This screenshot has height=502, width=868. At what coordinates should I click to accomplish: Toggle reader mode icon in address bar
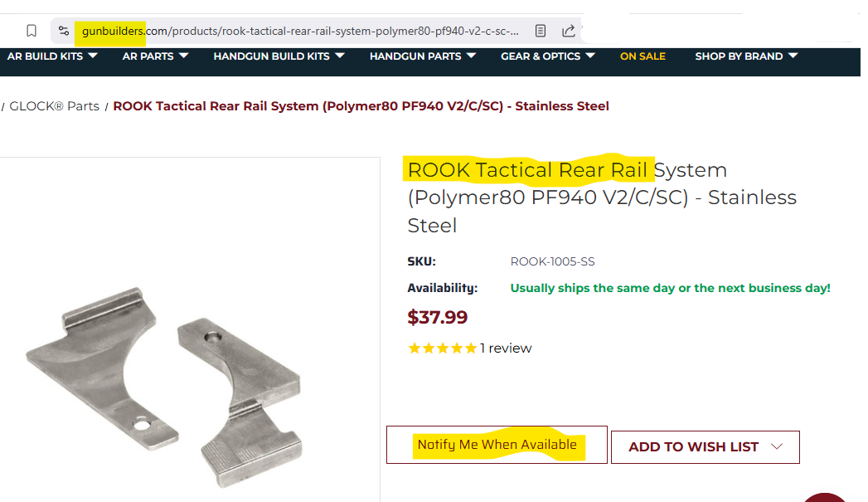[x=541, y=31]
